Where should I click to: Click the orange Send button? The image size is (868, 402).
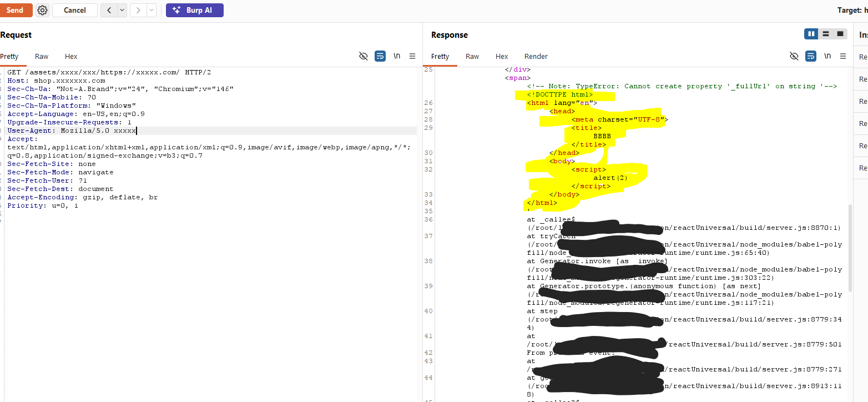tap(16, 10)
